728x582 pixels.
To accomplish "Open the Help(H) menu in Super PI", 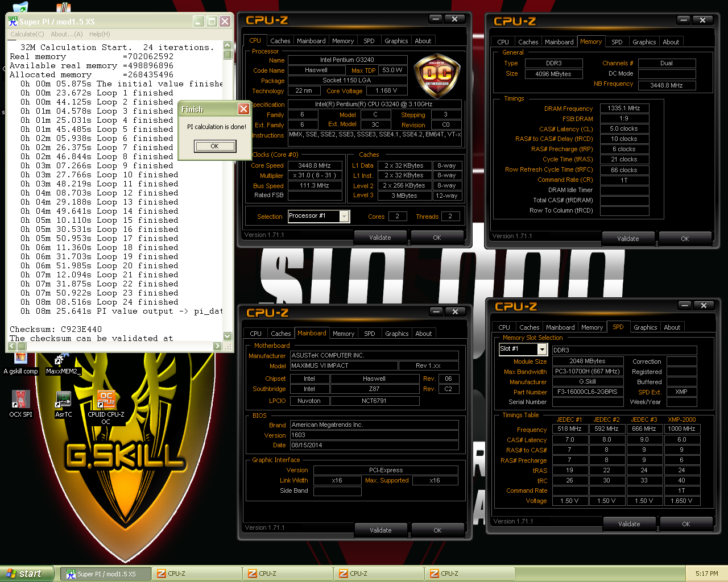I will click(x=100, y=34).
